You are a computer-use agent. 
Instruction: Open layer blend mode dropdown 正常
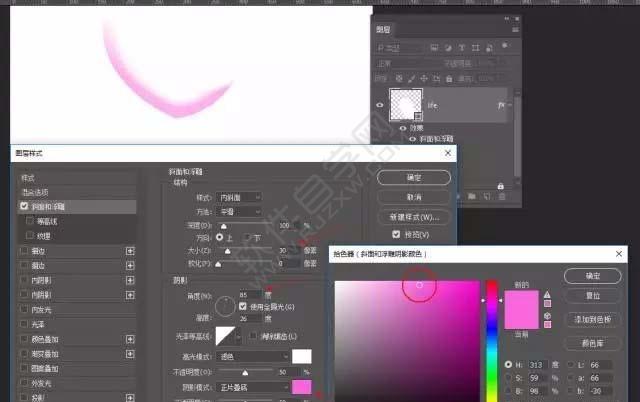[x=407, y=64]
